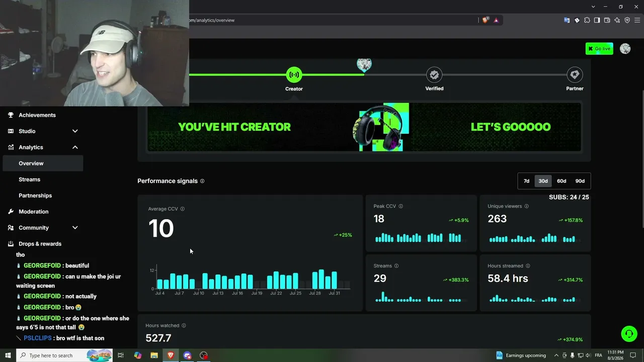This screenshot has height=362, width=644.
Task: Open the taskbar clock and date
Action: [x=616, y=355]
